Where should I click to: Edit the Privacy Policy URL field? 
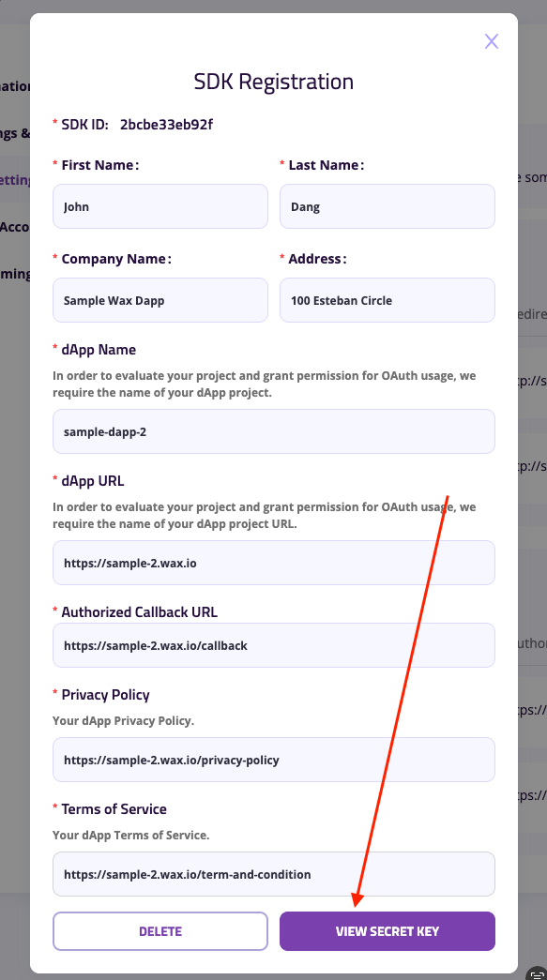pos(274,760)
